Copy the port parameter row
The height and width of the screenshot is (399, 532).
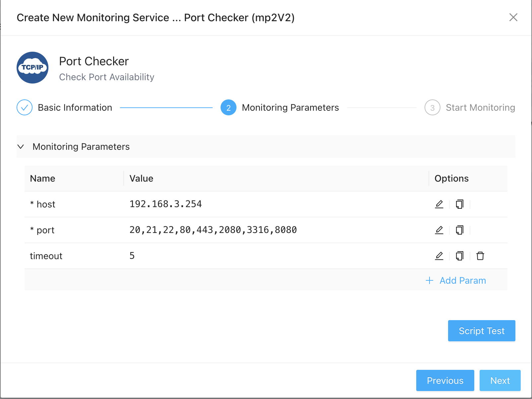[x=459, y=230]
